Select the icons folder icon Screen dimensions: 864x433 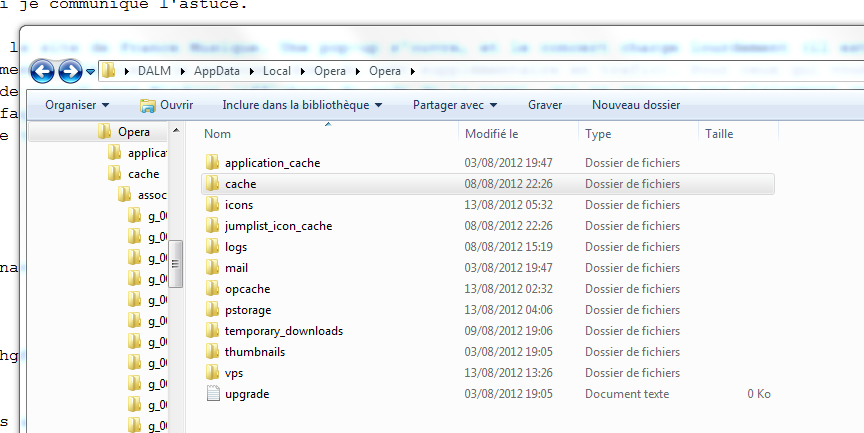tap(213, 204)
